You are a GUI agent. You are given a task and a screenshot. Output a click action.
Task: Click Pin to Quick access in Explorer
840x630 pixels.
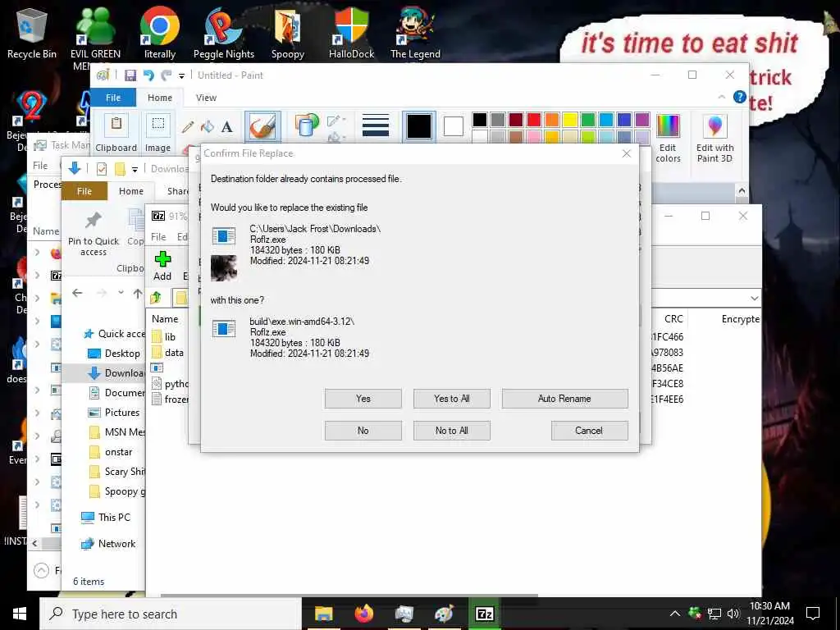(94, 234)
